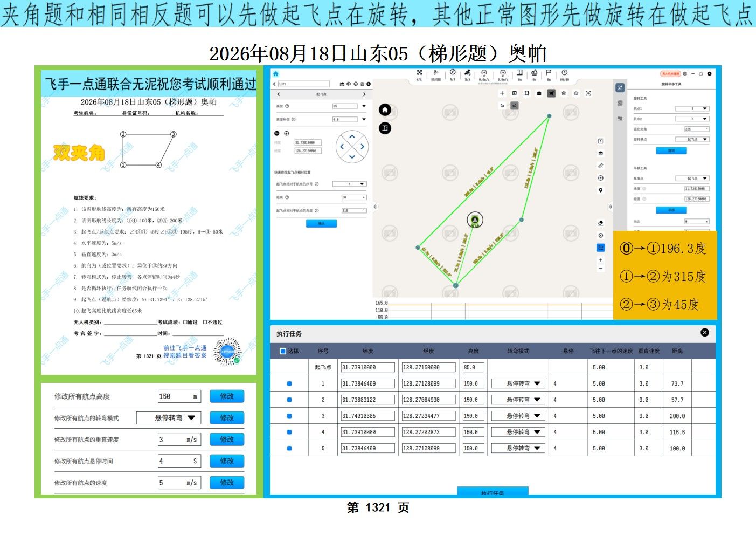Screen dimensions: 756x535
Task: Open the ruler measure tool beside the map
Action: (x=600, y=166)
